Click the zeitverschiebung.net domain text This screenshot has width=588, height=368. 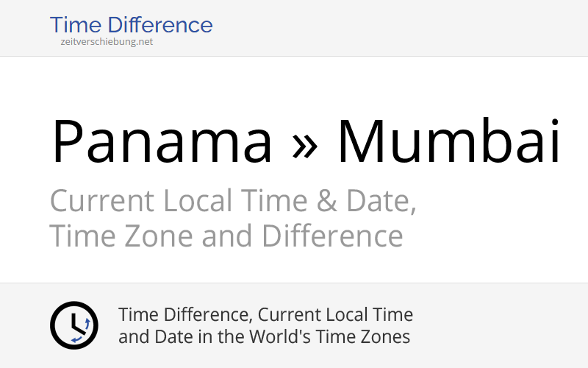pos(107,42)
